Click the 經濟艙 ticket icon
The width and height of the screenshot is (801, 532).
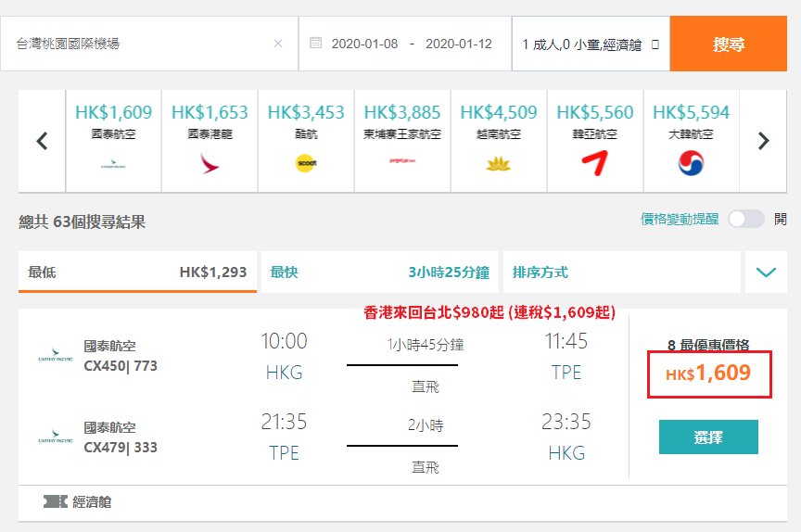click(x=56, y=501)
